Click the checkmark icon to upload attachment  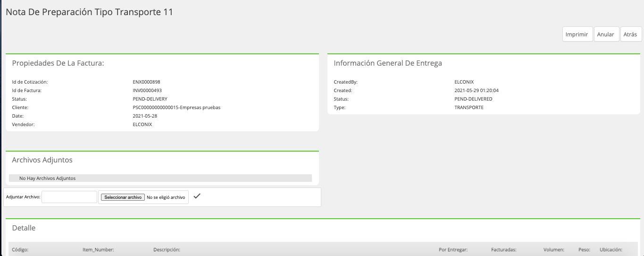coord(197,196)
